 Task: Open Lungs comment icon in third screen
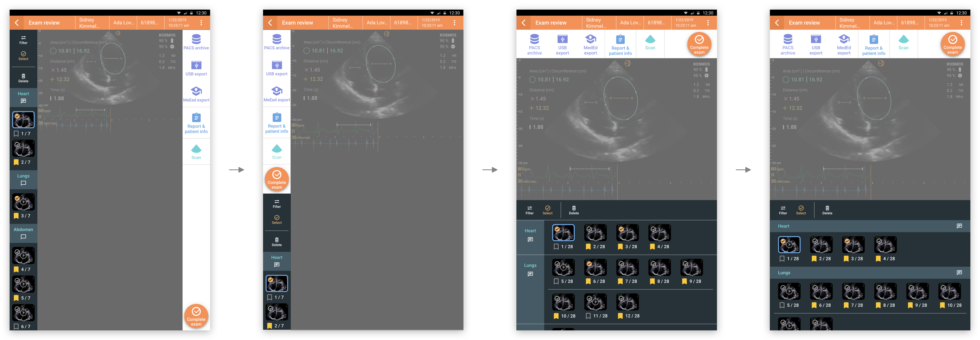coord(530,274)
